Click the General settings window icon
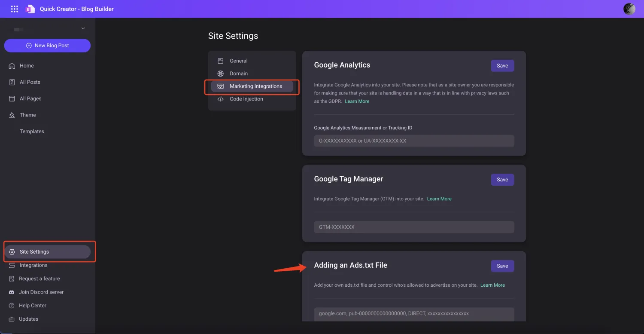Viewport: 644px width, 334px height. click(220, 61)
